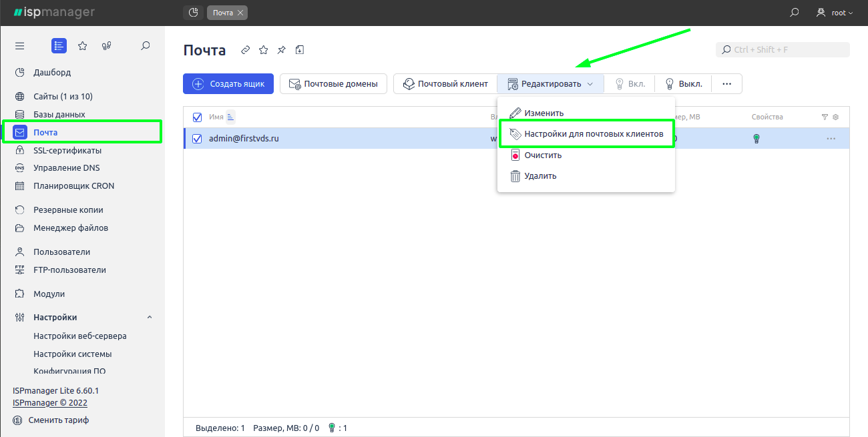Viewport: 868px width, 437px height.
Task: Click Размер, MB: 0 / 0 in footer
Action: (286, 428)
